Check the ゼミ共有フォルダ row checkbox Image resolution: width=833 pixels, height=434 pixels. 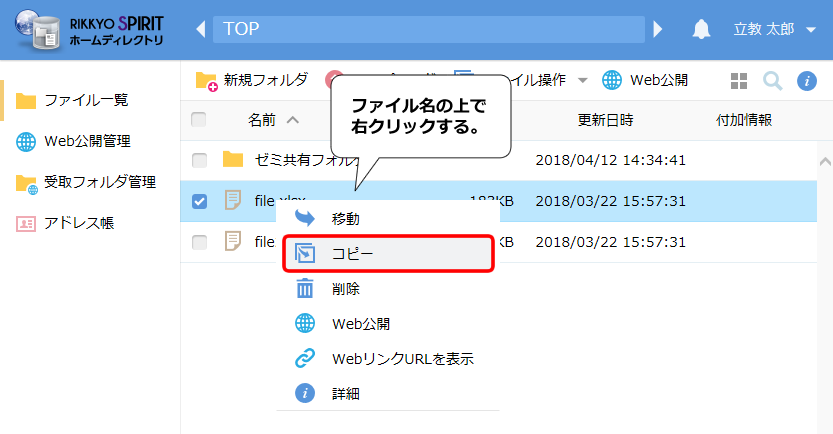coord(199,160)
